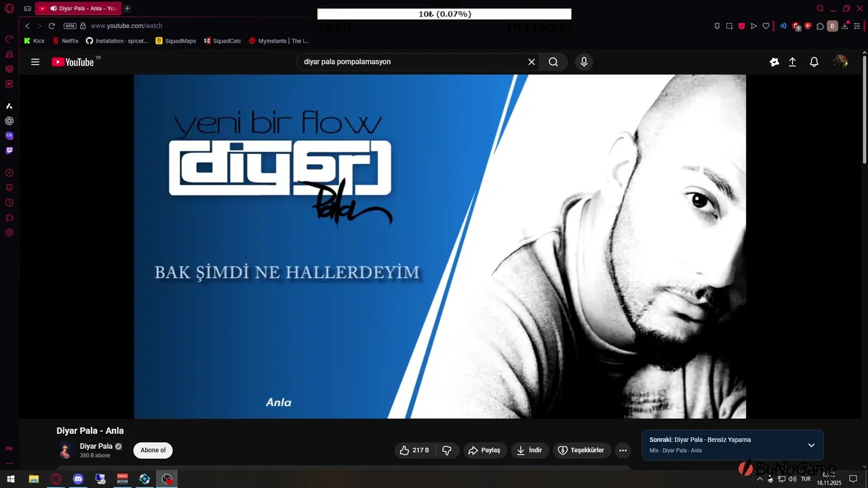Start voice search with the microphone
This screenshot has height=488, width=868.
(x=584, y=62)
